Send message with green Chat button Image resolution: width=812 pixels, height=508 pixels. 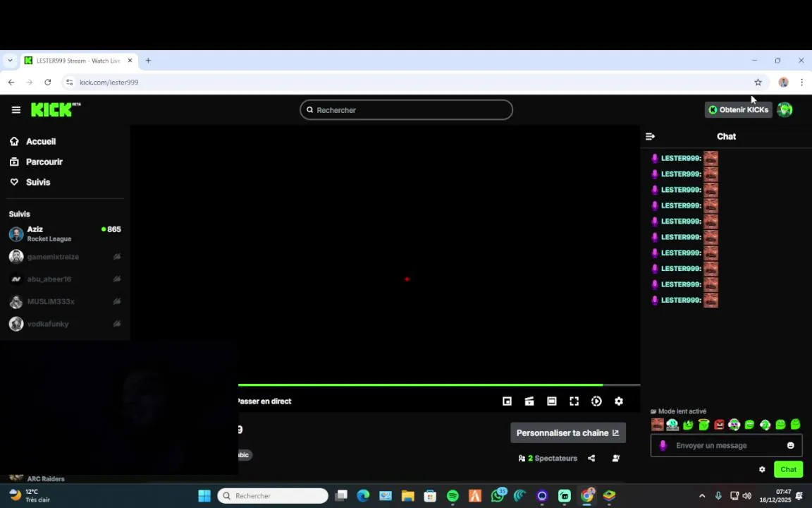click(788, 469)
